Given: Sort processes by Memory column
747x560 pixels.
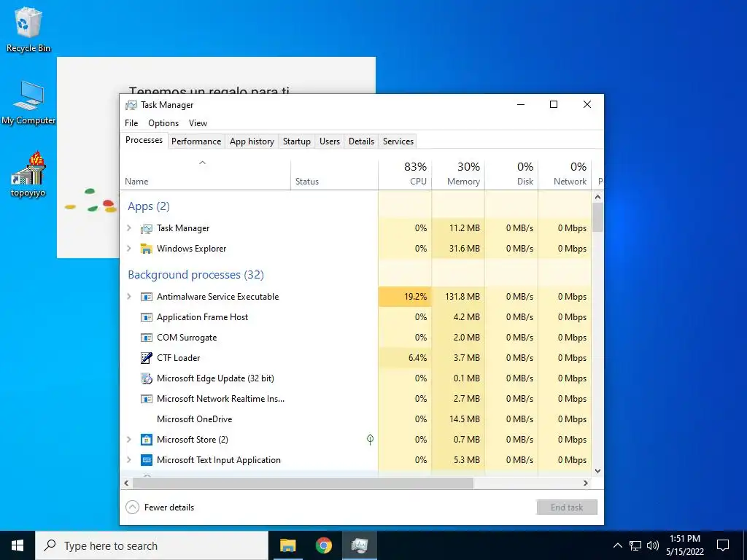Looking at the screenshot, I should pyautogui.click(x=458, y=175).
